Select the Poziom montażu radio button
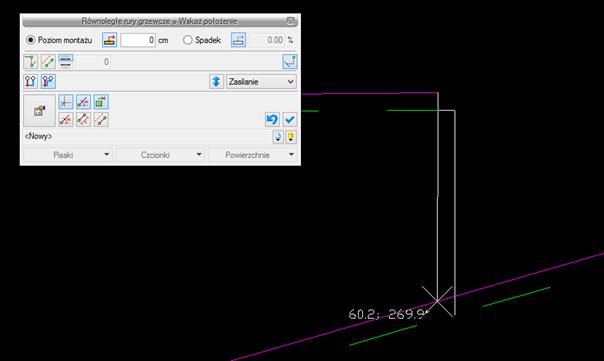 (30, 40)
